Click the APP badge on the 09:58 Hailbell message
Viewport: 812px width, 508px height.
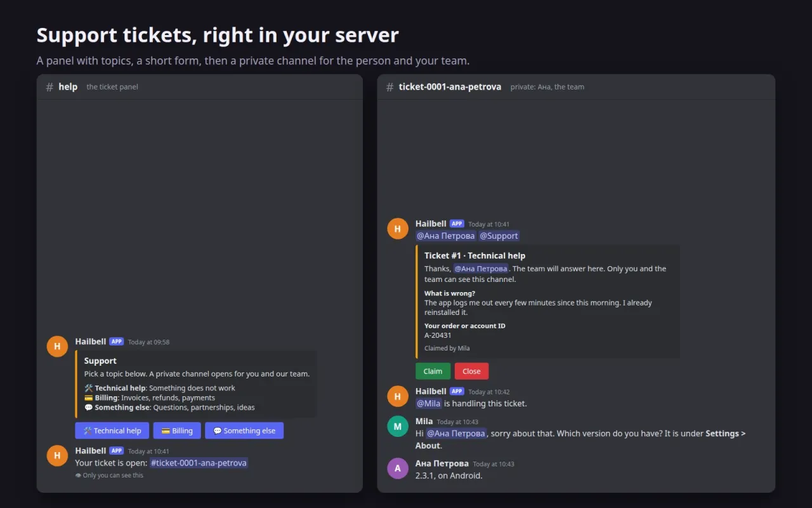point(116,342)
